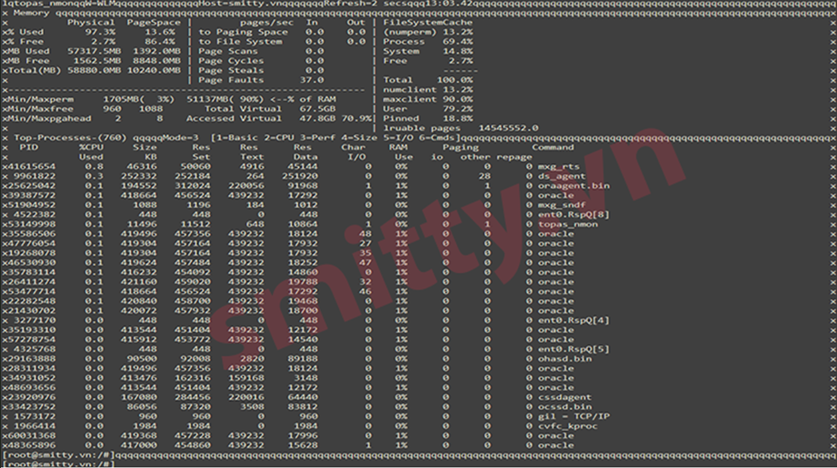Select the 51137MB Maxperm value
The image size is (837, 468).
(x=207, y=99)
